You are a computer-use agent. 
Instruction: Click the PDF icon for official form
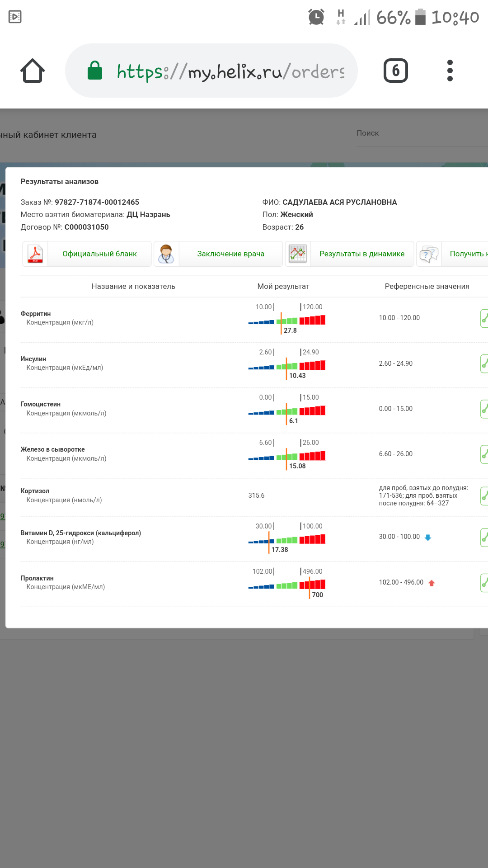pos(35,254)
